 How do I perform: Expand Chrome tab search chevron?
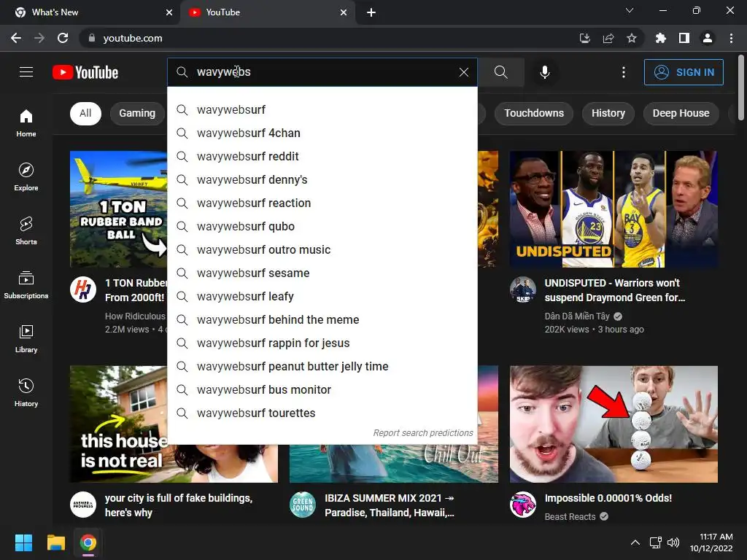coord(630,10)
